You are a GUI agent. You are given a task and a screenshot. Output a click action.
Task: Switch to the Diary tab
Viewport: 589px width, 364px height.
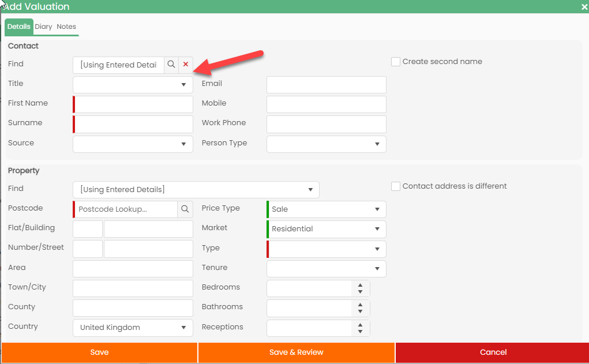tap(43, 27)
